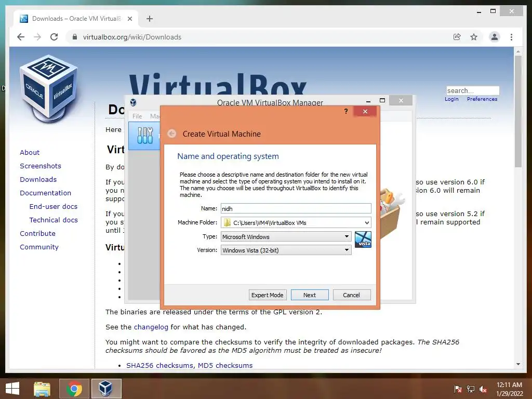
Task: Click the search box on the VirtualBox site
Action: click(473, 90)
